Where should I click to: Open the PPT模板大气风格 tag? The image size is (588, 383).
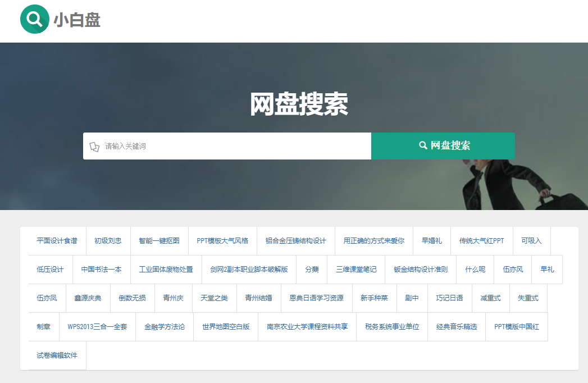click(222, 241)
